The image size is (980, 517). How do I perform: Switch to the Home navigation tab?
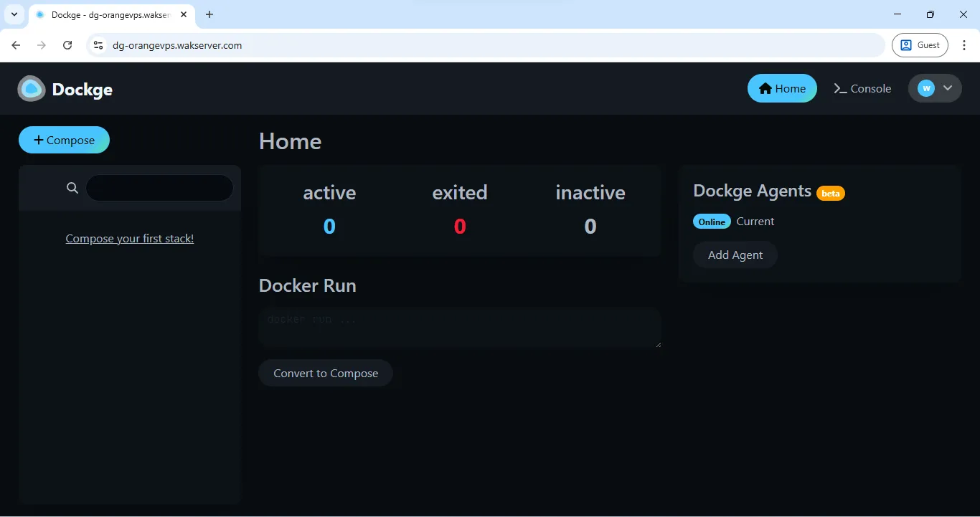[782, 88]
